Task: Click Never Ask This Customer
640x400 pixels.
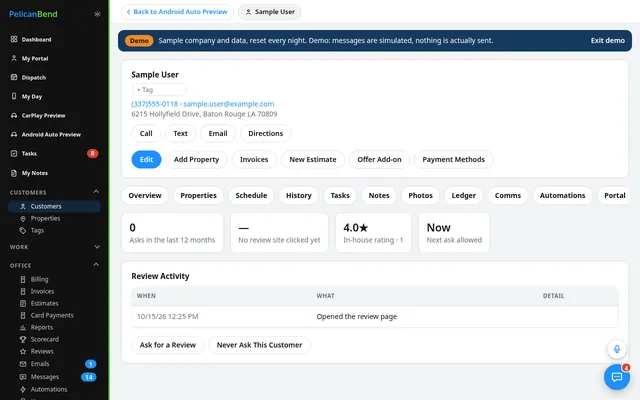Action: [x=259, y=345]
